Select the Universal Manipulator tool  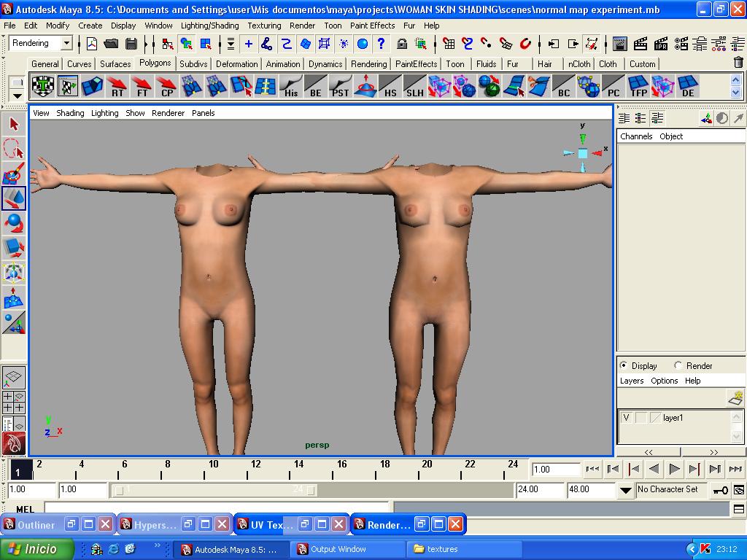14,273
